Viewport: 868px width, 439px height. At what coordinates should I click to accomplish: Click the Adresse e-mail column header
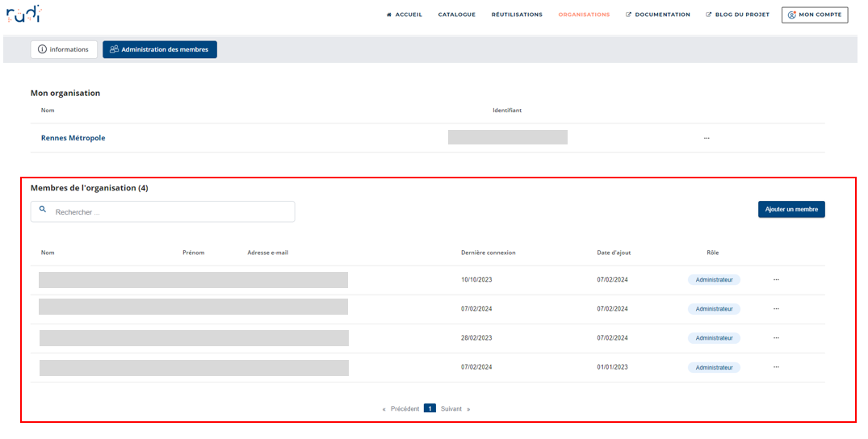[x=268, y=253]
